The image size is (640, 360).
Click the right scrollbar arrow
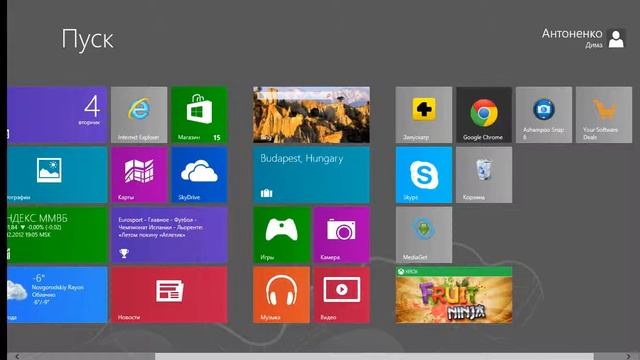(x=628, y=356)
